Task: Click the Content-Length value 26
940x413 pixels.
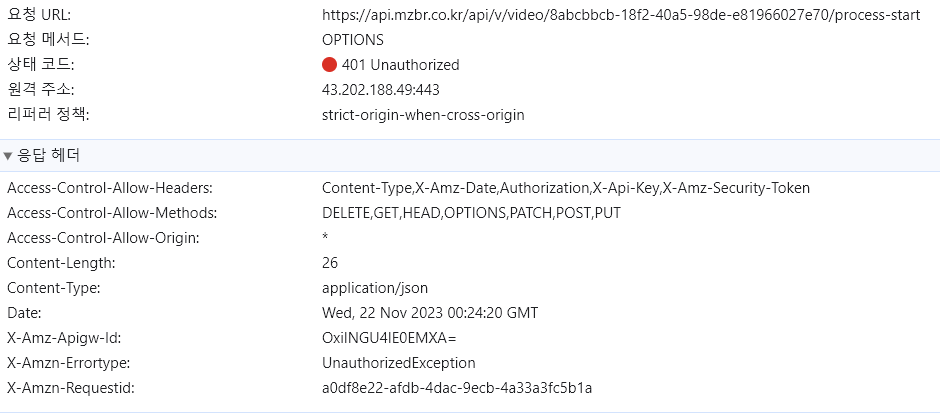Action: (330, 263)
